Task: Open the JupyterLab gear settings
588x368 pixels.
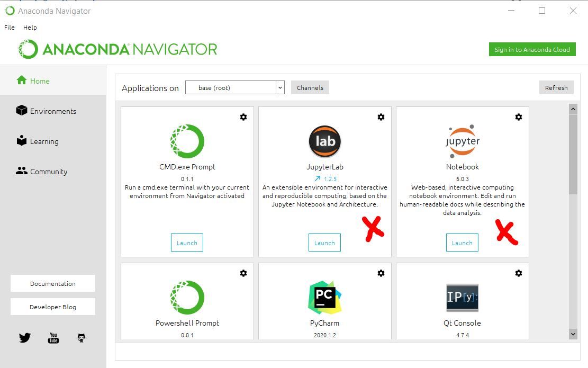Action: pyautogui.click(x=381, y=117)
